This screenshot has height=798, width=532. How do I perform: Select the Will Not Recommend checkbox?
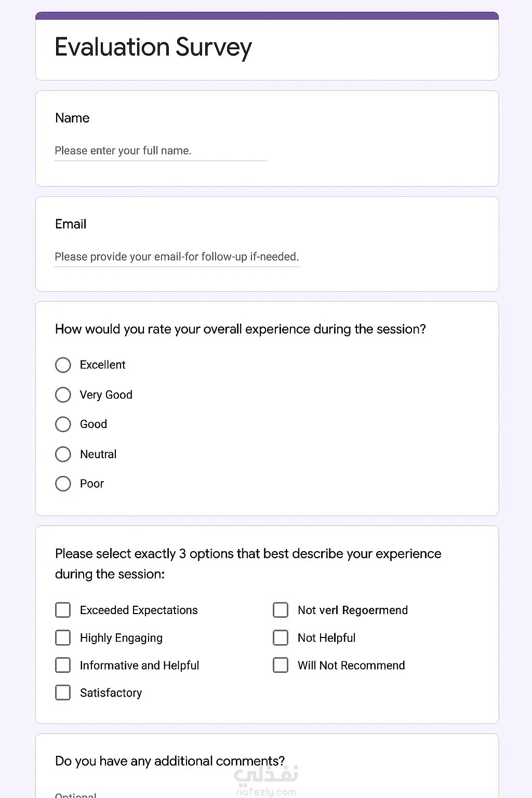point(281,665)
